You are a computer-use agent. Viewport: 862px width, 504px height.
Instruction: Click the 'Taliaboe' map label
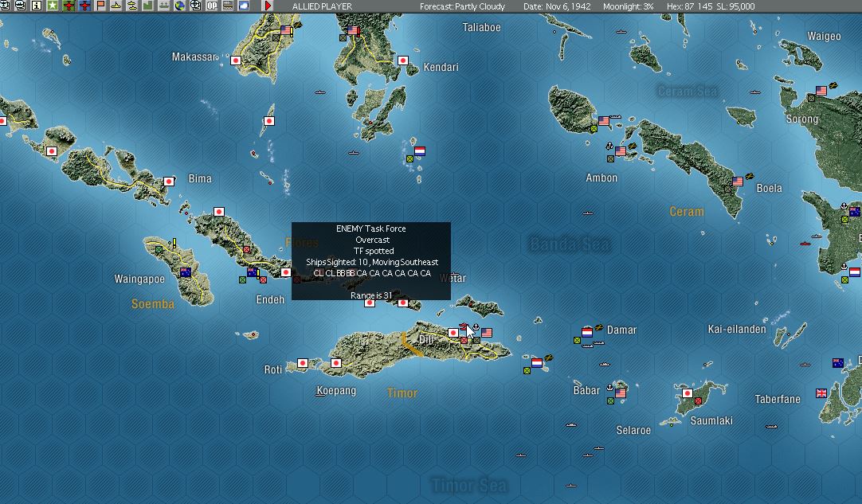point(481,28)
